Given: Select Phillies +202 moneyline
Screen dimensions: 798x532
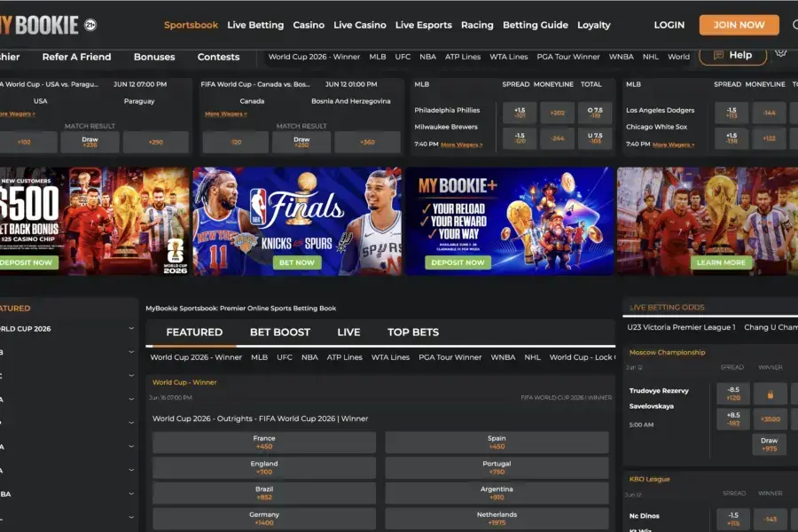Looking at the screenshot, I should [x=558, y=113].
